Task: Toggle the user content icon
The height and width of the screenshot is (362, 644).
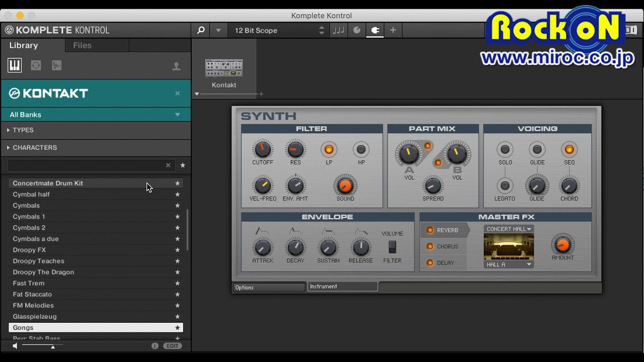Action: click(177, 66)
